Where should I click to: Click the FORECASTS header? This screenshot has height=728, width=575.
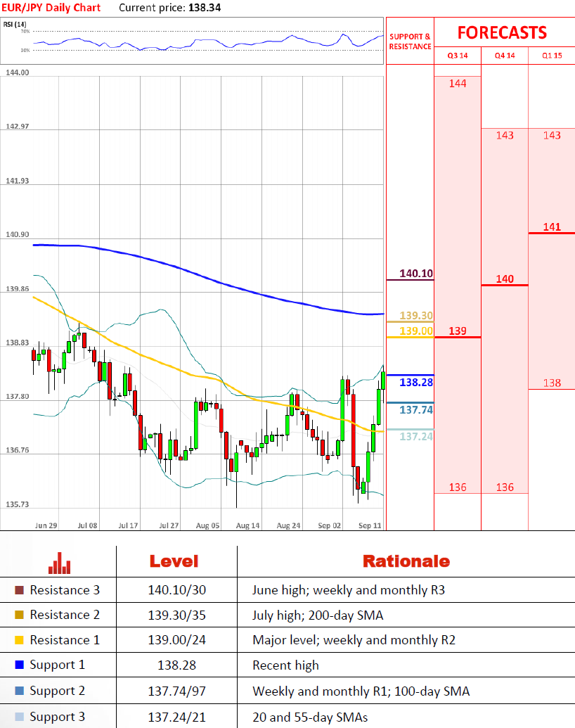pos(502,32)
